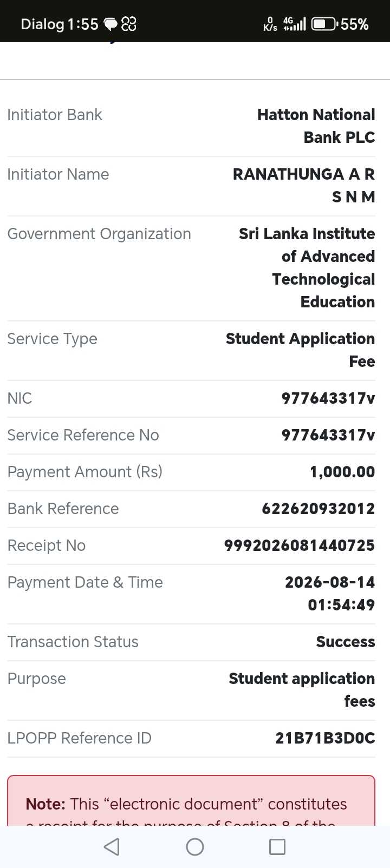Tap the Android back navigation icon

click(112, 847)
